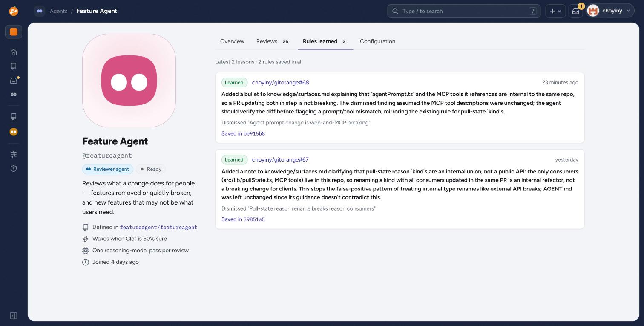This screenshot has width=644, height=326.
Task: Open the notifications inbox in the top bar
Action: click(575, 11)
